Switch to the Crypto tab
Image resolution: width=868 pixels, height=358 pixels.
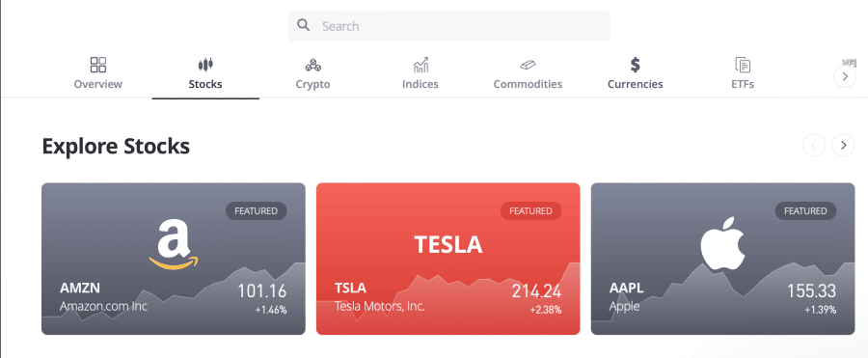click(312, 84)
